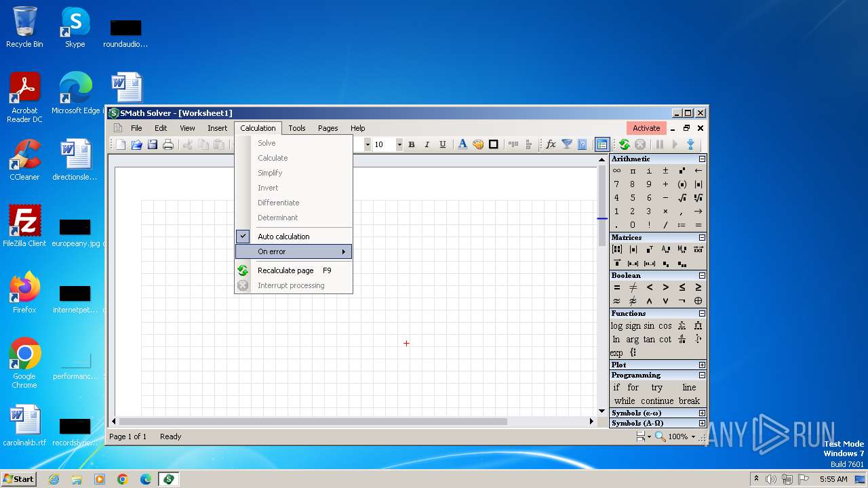Click the blue download arrow toolbar icon

[690, 144]
